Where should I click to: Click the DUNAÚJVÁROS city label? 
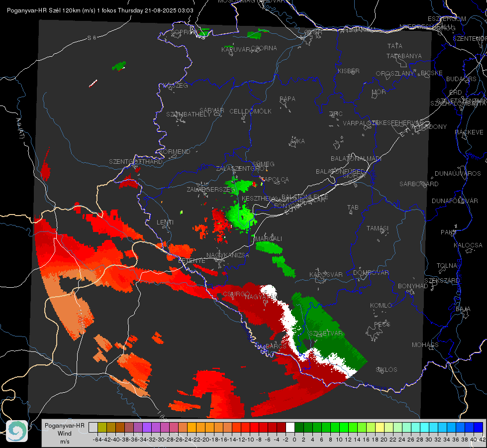(x=458, y=173)
